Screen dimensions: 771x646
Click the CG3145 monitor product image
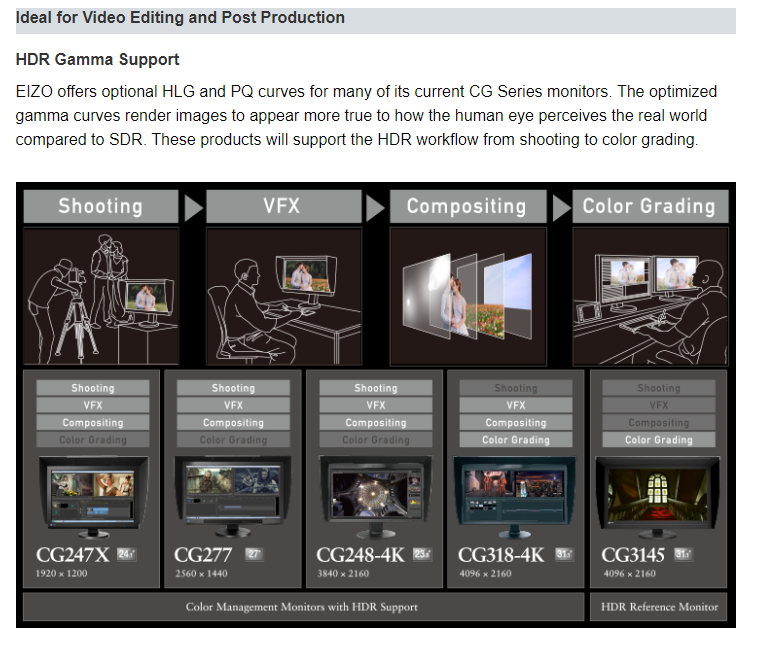point(658,497)
